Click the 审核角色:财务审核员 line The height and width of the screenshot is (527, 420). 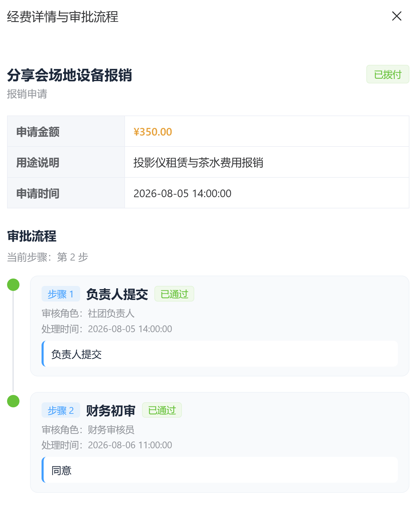(x=88, y=430)
